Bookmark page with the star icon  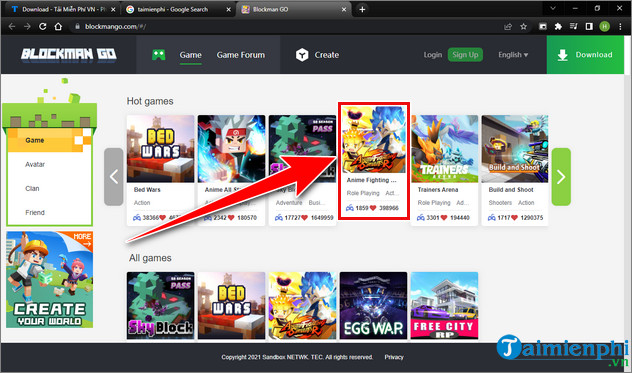pos(523,27)
